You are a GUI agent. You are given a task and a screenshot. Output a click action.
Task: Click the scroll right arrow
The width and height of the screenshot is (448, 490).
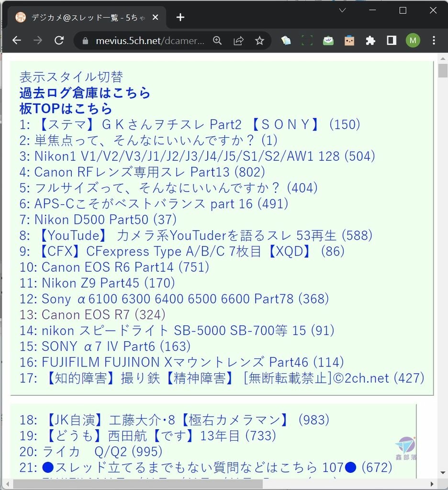pos(432,484)
